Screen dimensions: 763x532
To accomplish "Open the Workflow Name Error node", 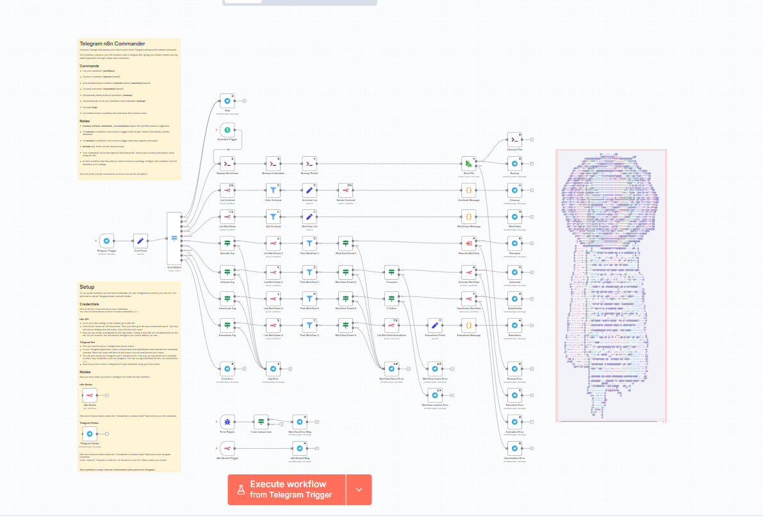I will 391,369.
